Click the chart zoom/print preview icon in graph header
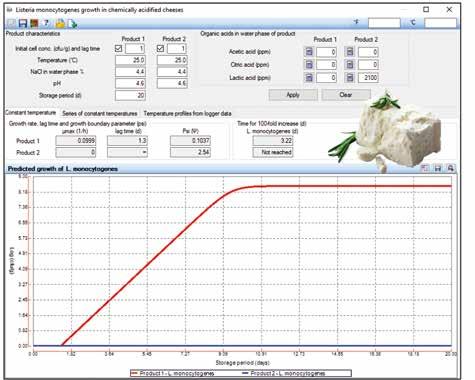The width and height of the screenshot is (475, 380). [x=450, y=168]
